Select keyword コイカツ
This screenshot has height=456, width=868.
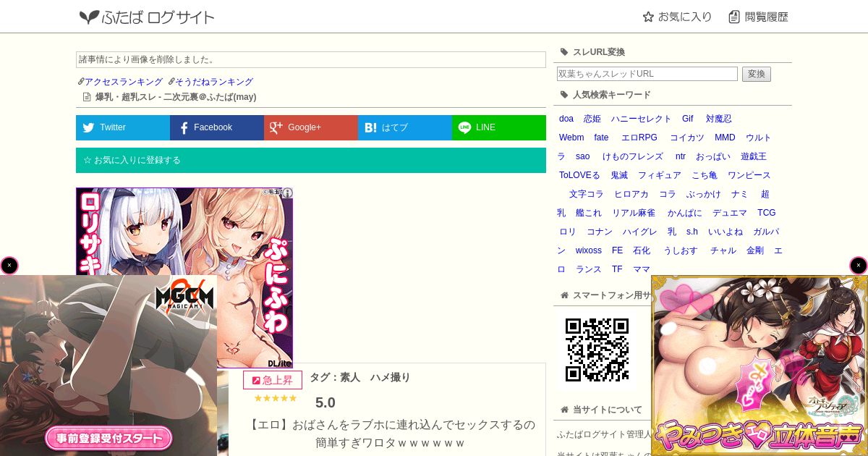coord(687,138)
